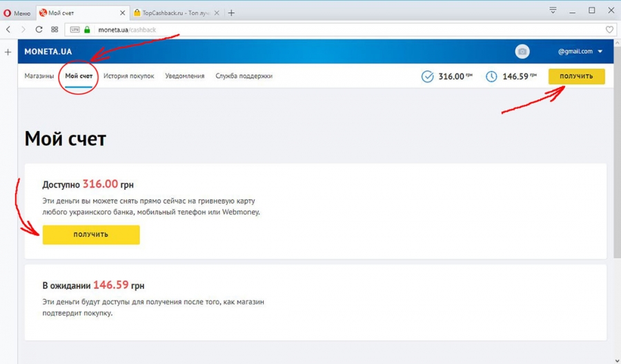Close the TopCashback.ru browser tab
The image size is (621, 364).
click(x=217, y=13)
